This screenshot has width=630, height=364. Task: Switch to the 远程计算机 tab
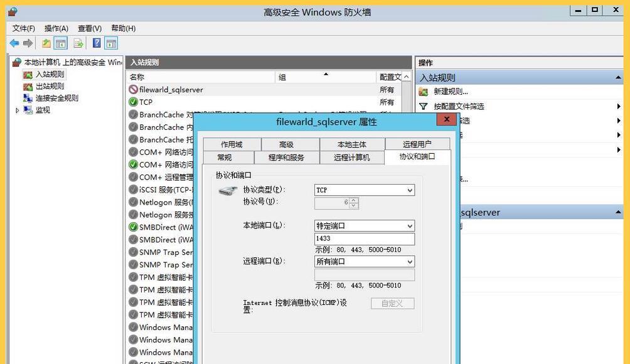352,158
